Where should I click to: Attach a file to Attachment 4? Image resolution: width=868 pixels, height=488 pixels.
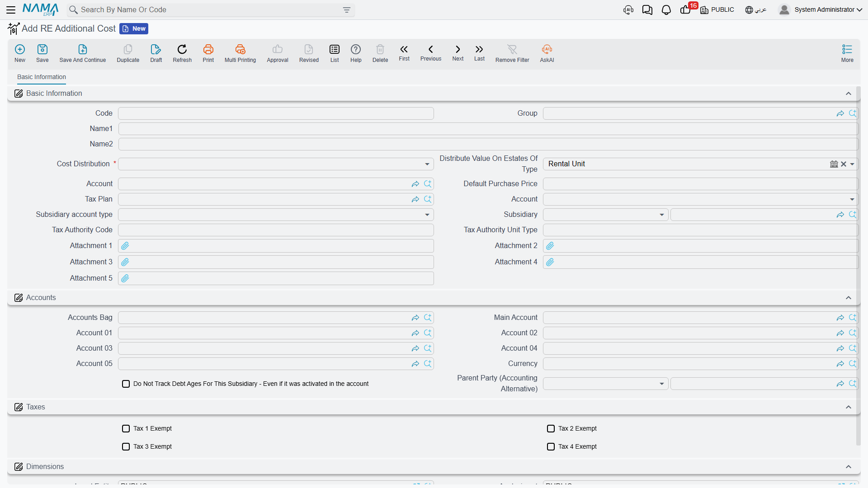click(x=550, y=262)
